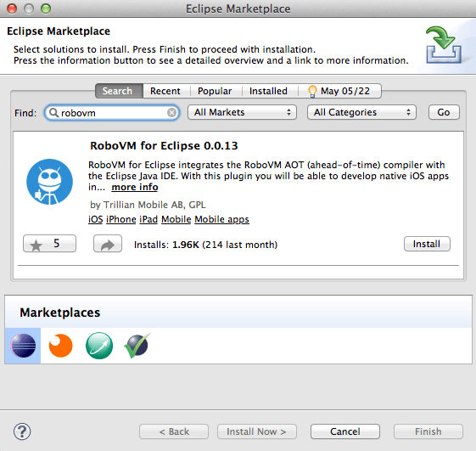The image size is (476, 451).
Task: Select the green globe marketplace icon
Action: [99, 346]
